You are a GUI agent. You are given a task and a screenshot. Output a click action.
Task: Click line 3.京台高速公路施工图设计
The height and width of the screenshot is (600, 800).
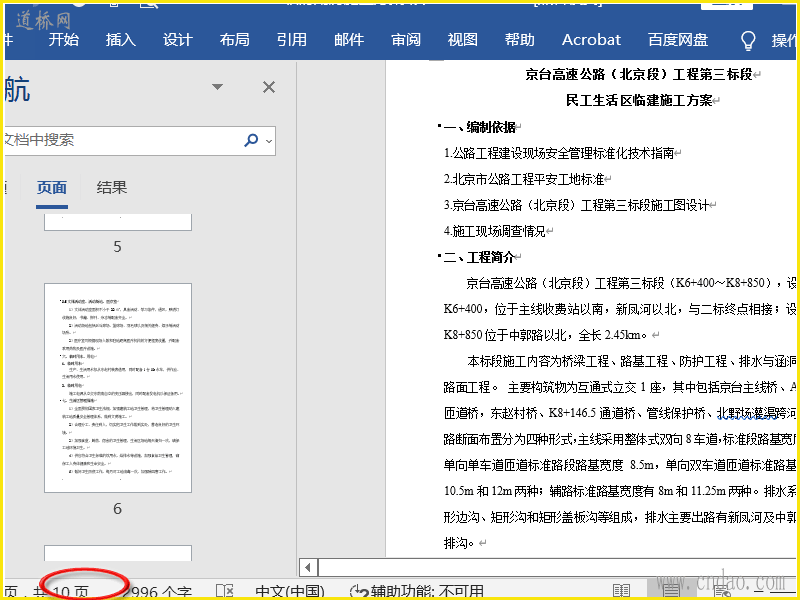pos(576,205)
